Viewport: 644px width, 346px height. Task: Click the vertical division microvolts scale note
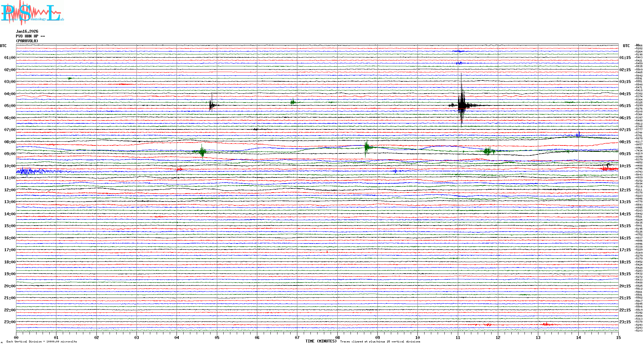(x=42, y=342)
